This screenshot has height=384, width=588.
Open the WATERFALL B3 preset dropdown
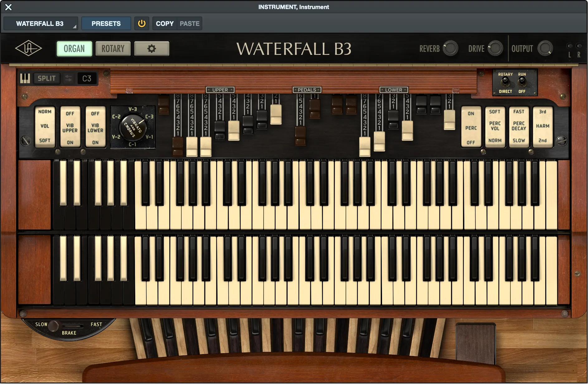pos(41,23)
